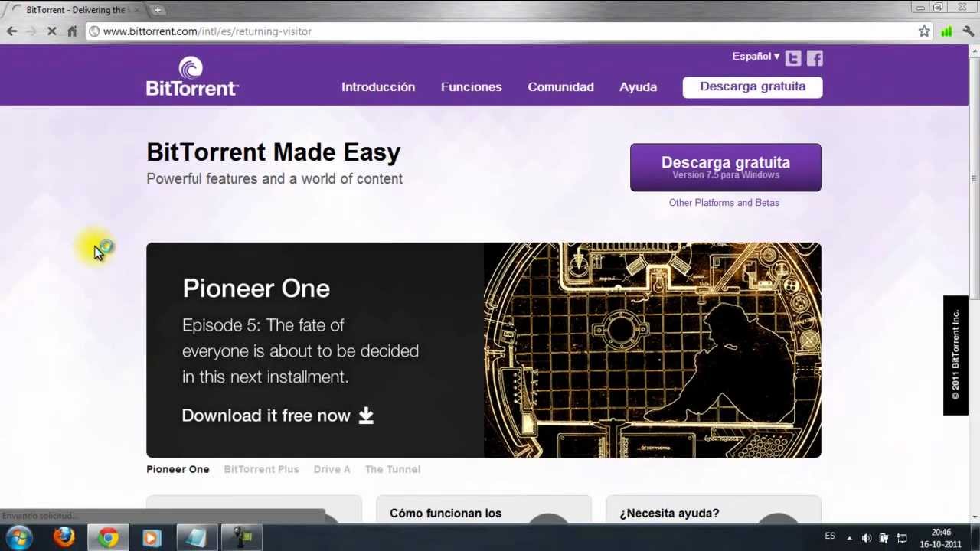Click the ES language indicator in taskbar
Viewport: 980px width, 551px height.
tap(830, 536)
